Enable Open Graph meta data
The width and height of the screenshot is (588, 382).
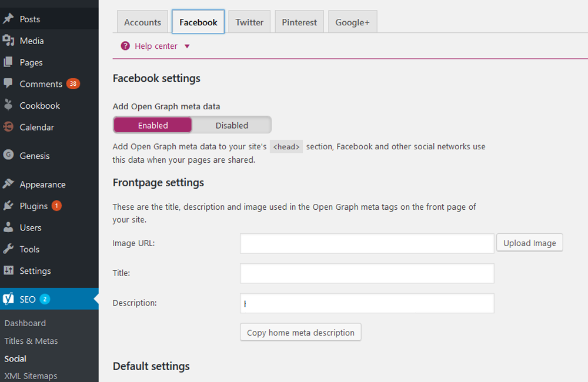pyautogui.click(x=153, y=125)
